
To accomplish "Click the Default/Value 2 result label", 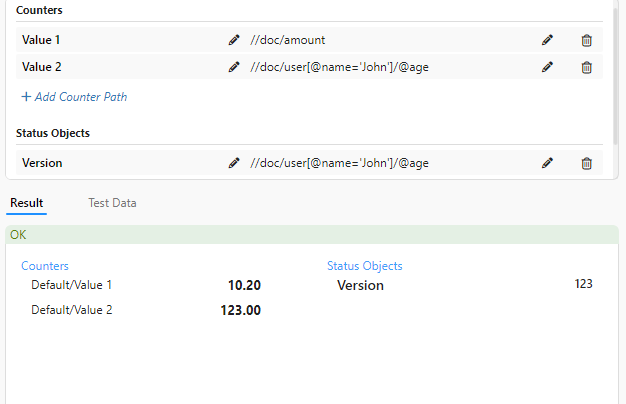I will pyautogui.click(x=72, y=310).
